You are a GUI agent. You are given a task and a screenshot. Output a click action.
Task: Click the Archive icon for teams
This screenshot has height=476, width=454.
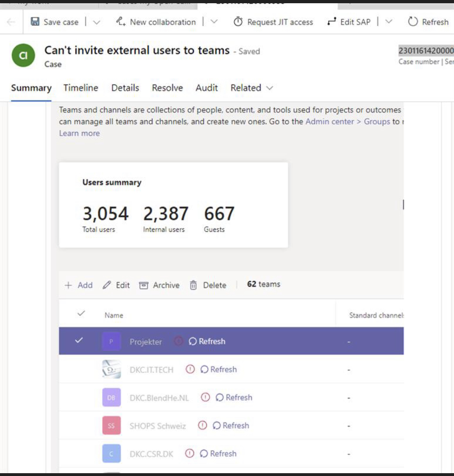tap(144, 285)
